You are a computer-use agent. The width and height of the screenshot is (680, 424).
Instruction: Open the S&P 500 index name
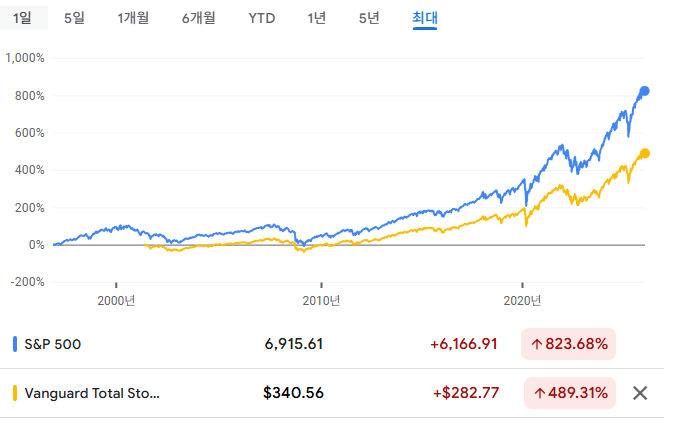click(53, 344)
